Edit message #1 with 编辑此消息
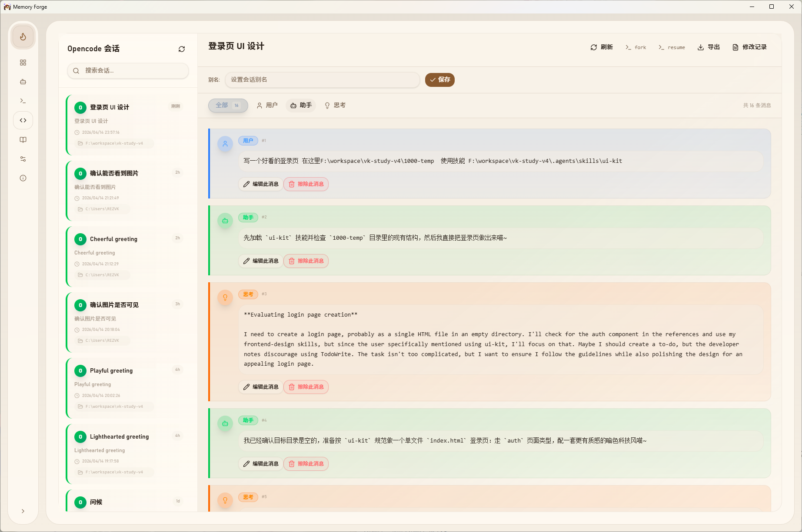802x532 pixels. point(261,184)
